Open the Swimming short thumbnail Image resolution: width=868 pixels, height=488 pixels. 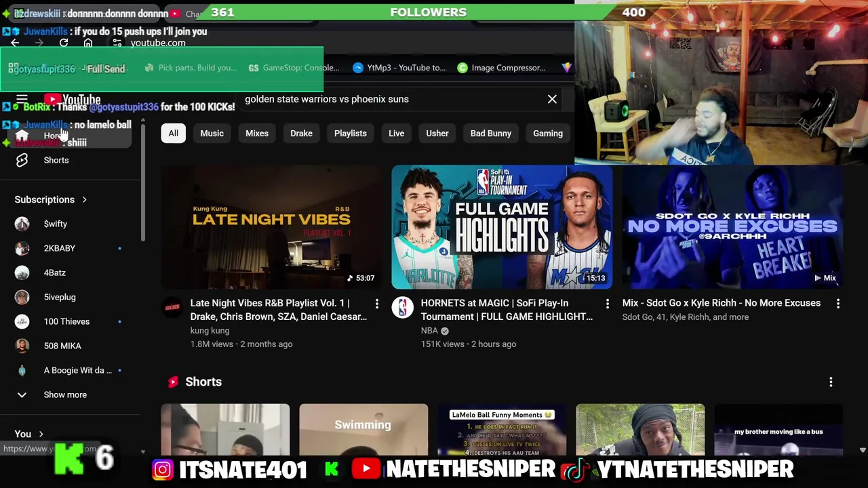click(x=363, y=430)
